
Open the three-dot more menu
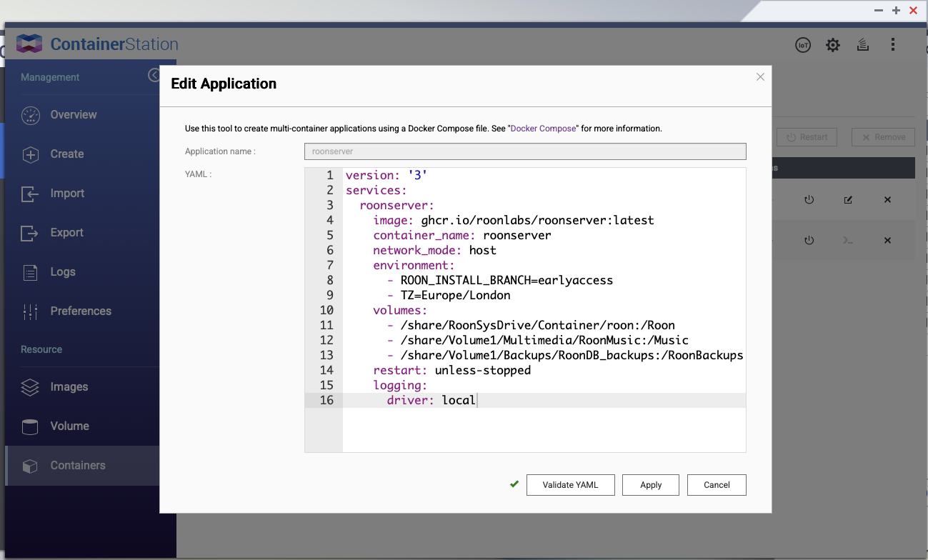[x=893, y=45]
